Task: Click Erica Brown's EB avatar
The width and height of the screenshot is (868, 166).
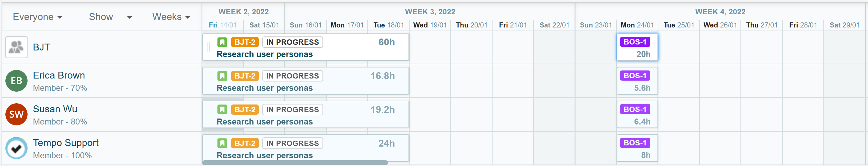Action: [x=16, y=81]
